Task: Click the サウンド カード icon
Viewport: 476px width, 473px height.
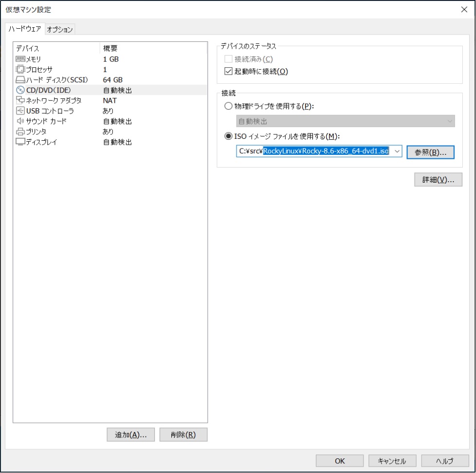Action: tap(21, 121)
